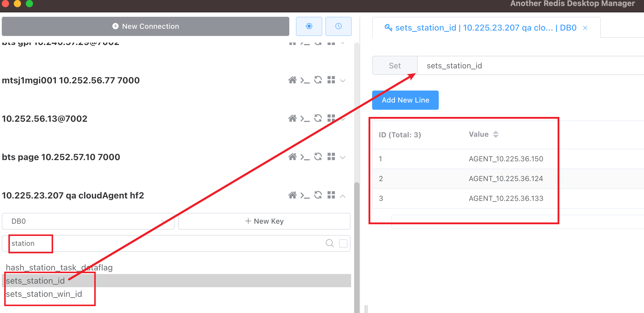Refresh mtsj1mgi001 10.252.56.77 connection
644x313 pixels.
click(x=318, y=80)
